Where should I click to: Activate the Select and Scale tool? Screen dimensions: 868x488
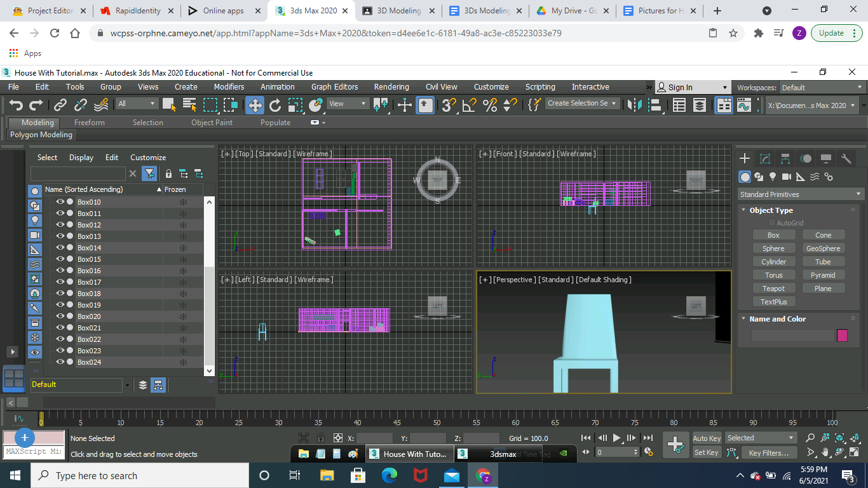tap(295, 105)
